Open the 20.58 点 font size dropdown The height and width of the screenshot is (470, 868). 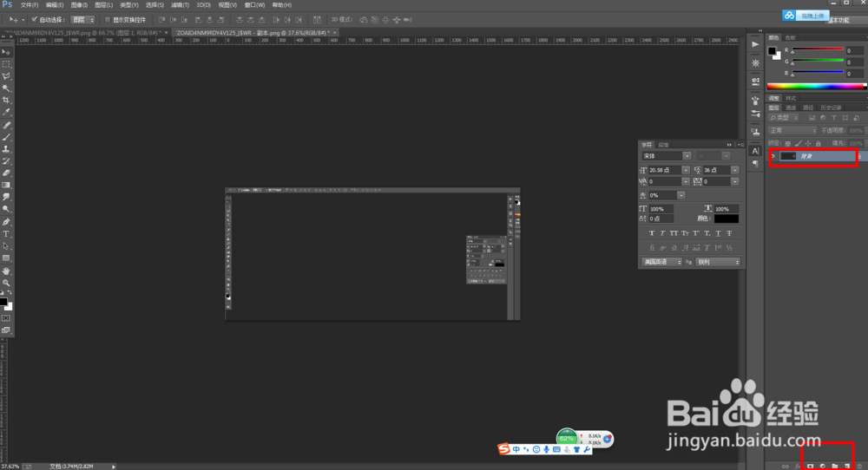point(686,170)
